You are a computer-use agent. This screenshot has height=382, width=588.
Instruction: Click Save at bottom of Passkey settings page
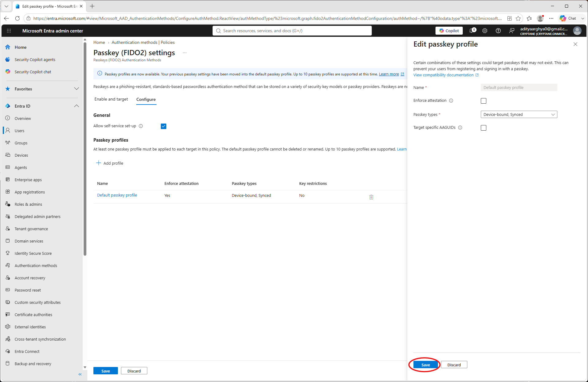point(106,371)
